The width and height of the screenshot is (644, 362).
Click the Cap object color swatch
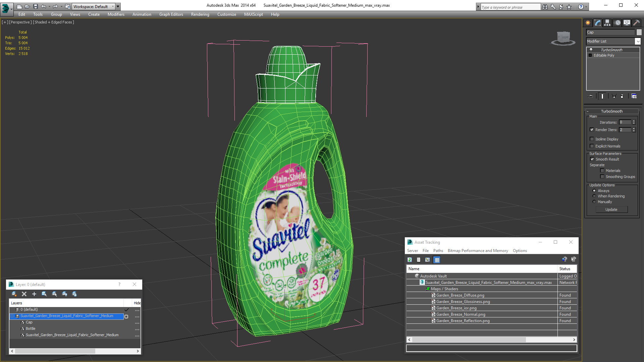tap(639, 32)
